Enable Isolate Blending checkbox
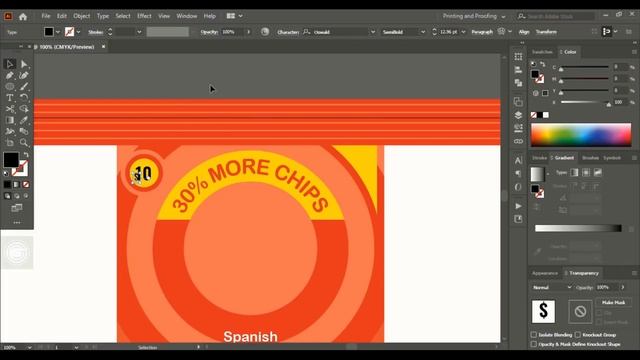Screen dimensions: 640x360 pyautogui.click(x=534, y=335)
